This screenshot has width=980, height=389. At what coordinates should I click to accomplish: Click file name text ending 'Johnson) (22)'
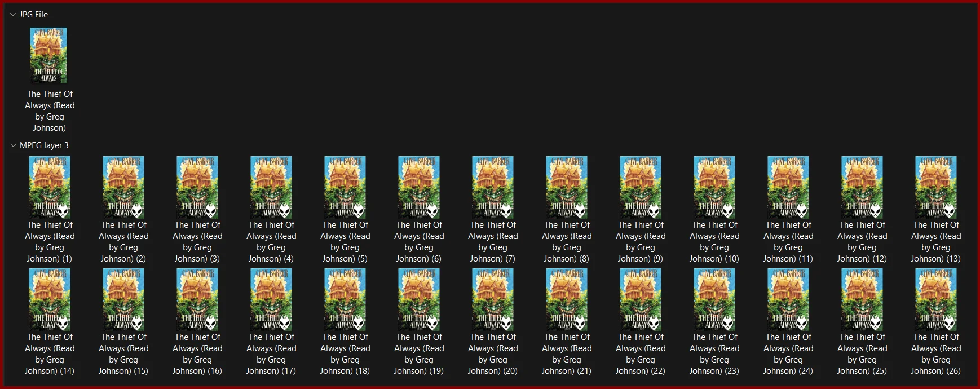[641, 354]
